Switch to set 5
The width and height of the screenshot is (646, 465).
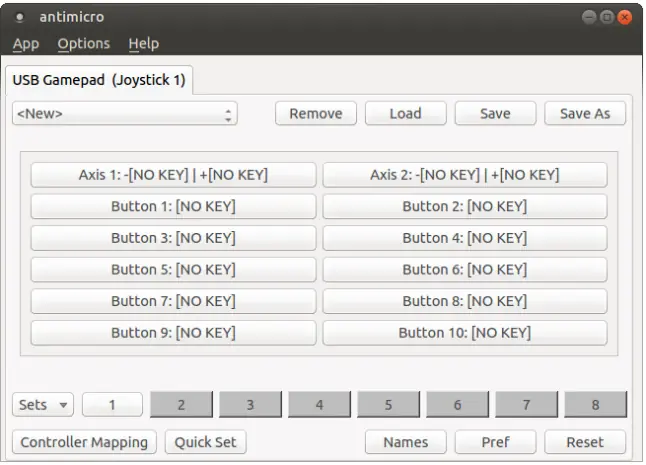(x=389, y=405)
